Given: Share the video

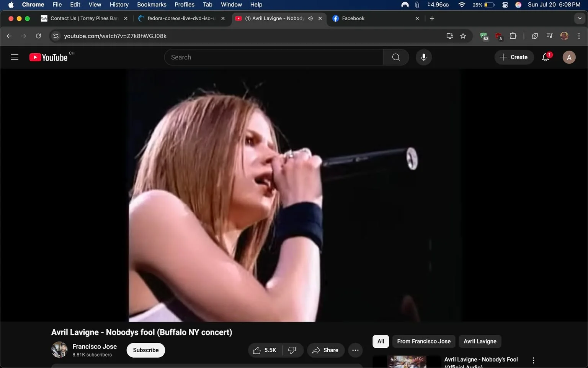Looking at the screenshot, I should pyautogui.click(x=325, y=350).
